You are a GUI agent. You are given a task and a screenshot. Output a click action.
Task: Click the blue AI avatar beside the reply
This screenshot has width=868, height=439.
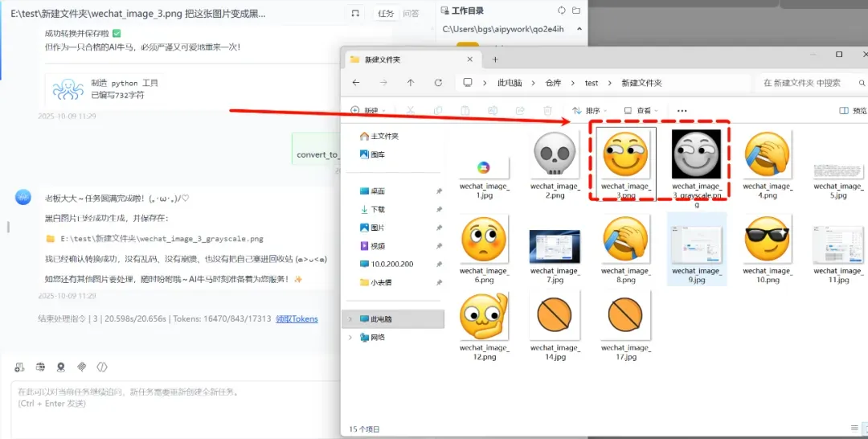tap(23, 197)
